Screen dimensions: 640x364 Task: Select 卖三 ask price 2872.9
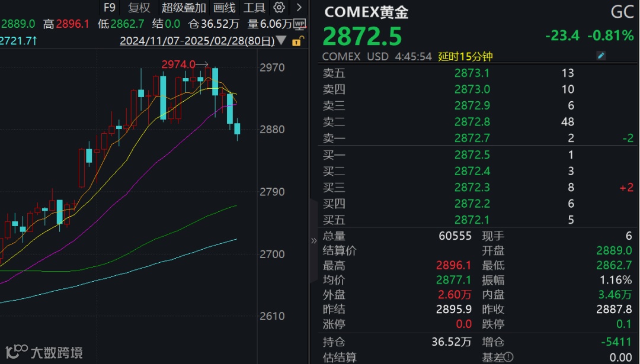(472, 105)
